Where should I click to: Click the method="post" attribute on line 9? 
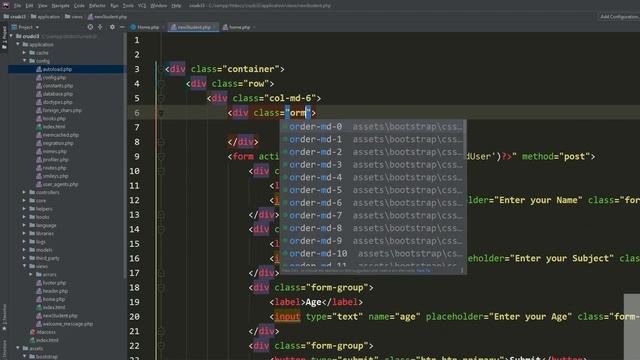pyautogui.click(x=555, y=156)
